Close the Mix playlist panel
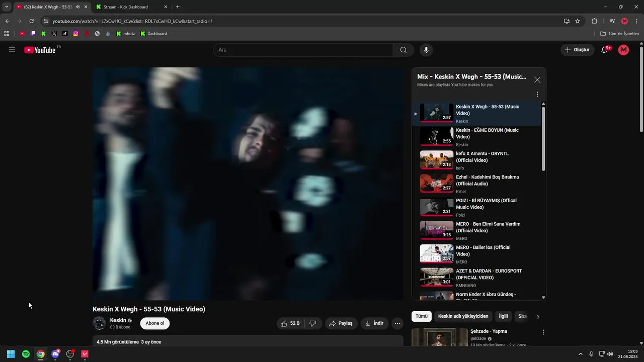Image resolution: width=644 pixels, height=362 pixels. click(537, 80)
